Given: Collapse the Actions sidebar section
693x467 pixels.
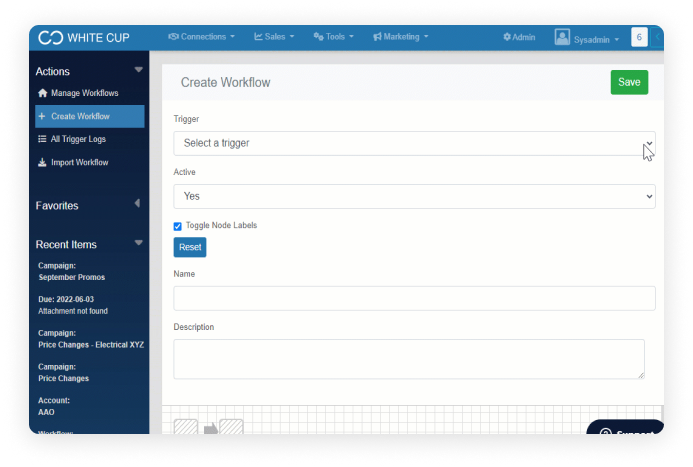Looking at the screenshot, I should pyautogui.click(x=138, y=71).
